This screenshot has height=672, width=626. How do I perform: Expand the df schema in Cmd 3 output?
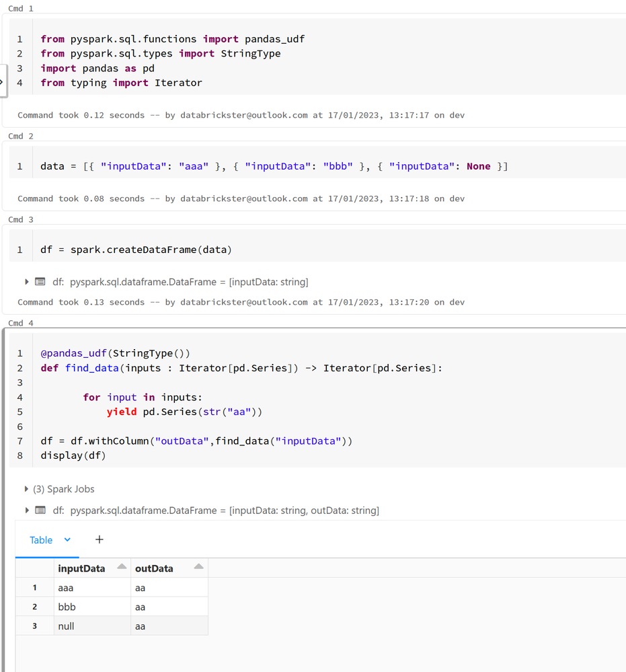click(x=26, y=282)
